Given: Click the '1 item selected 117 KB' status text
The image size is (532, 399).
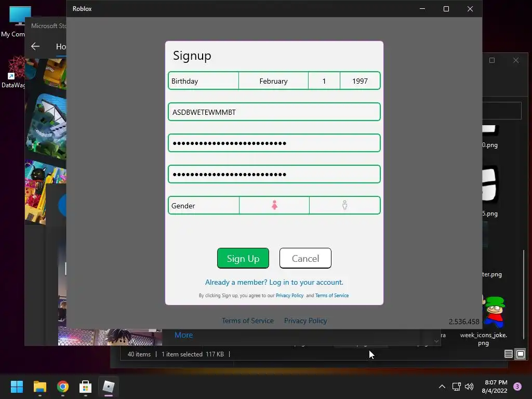Looking at the screenshot, I should (192, 354).
